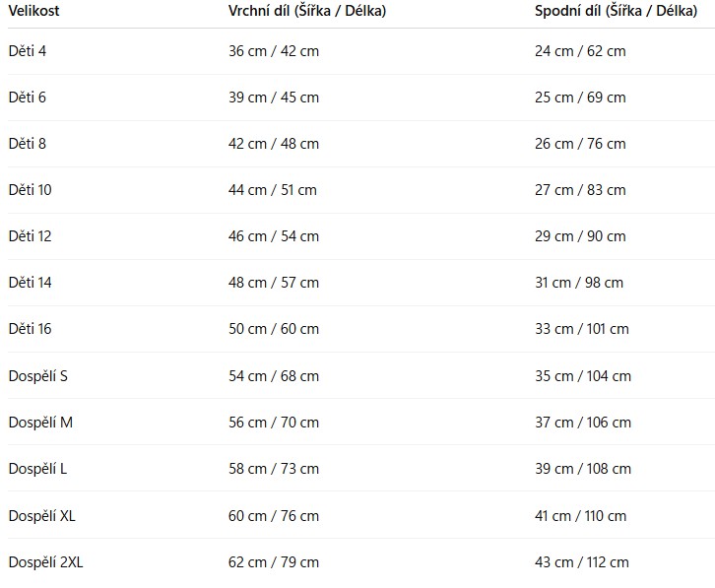Click the Spodní díl column header

[x=616, y=11]
